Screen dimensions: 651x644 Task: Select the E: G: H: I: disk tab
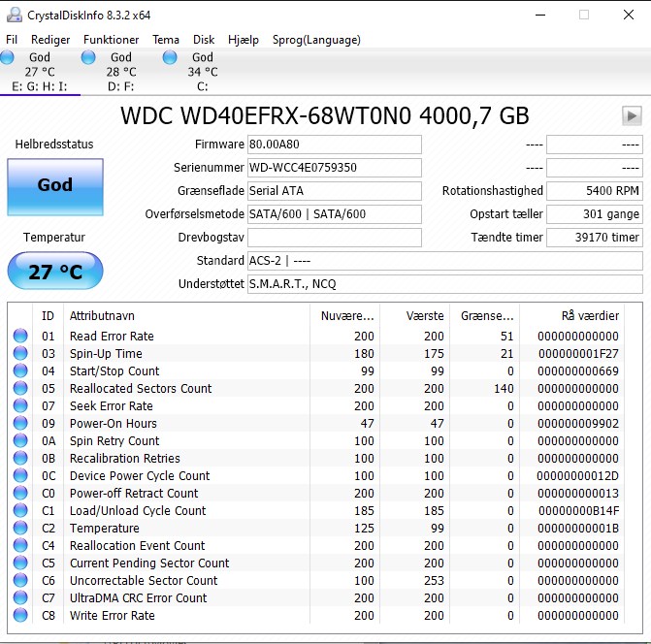(40, 72)
